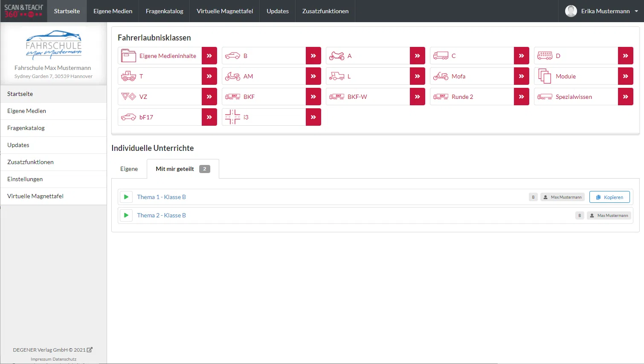Image resolution: width=644 pixels, height=364 pixels.
Task: Go to Einstellungen in the sidebar
Action: coord(25,179)
